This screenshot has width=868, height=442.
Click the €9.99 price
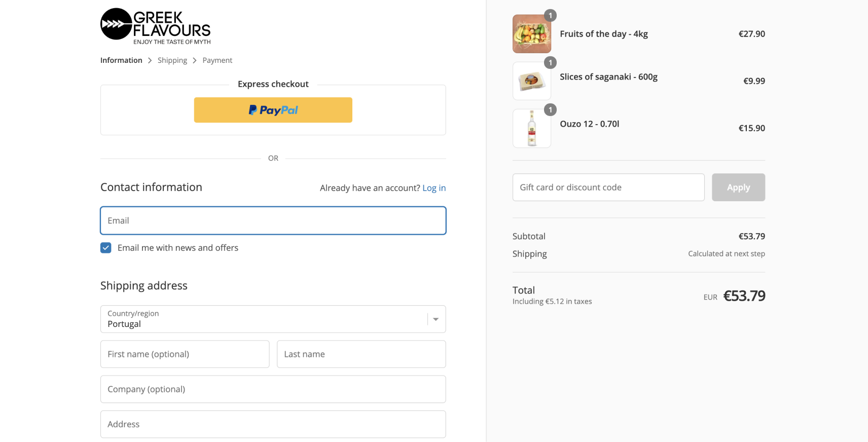pos(754,81)
